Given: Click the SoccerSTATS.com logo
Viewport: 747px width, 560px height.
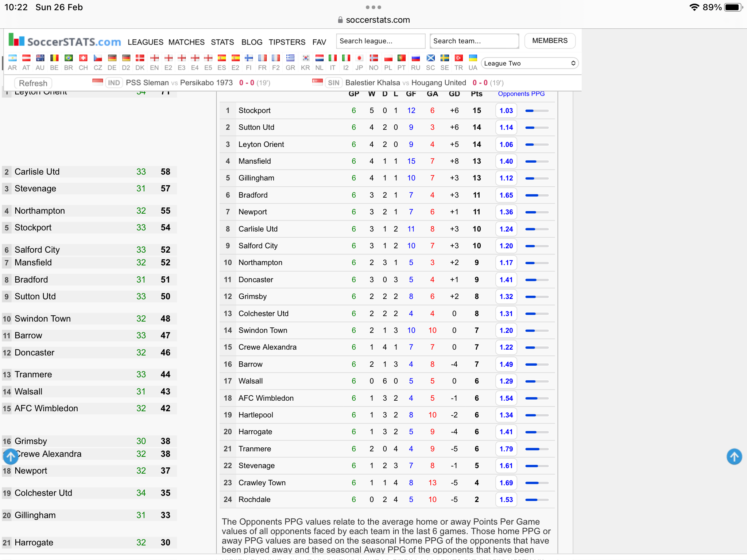Looking at the screenshot, I should pos(65,41).
